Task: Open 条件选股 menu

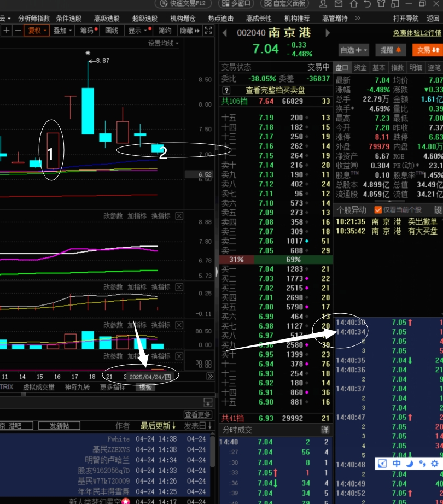Action: (x=69, y=19)
